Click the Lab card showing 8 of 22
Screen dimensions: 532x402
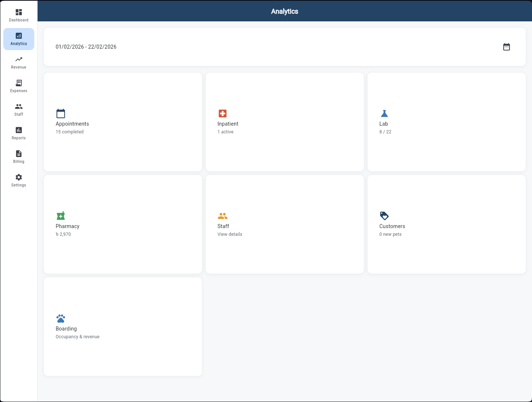[446, 122]
